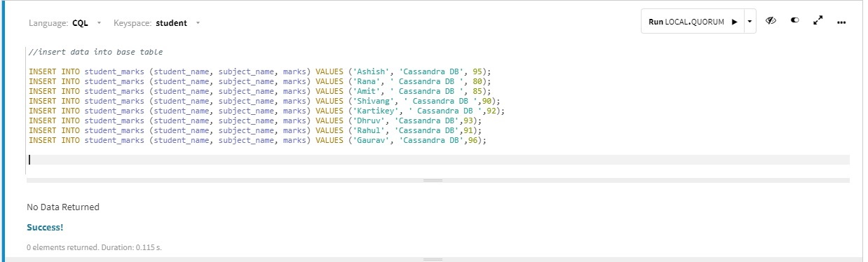
Task: Open the student keyspace dropdown
Action: [177, 22]
